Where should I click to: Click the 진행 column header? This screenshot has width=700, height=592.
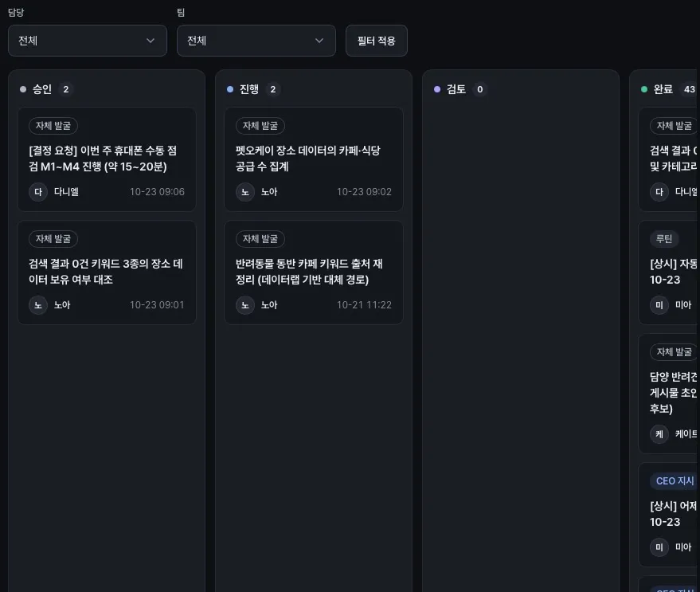[x=249, y=89]
